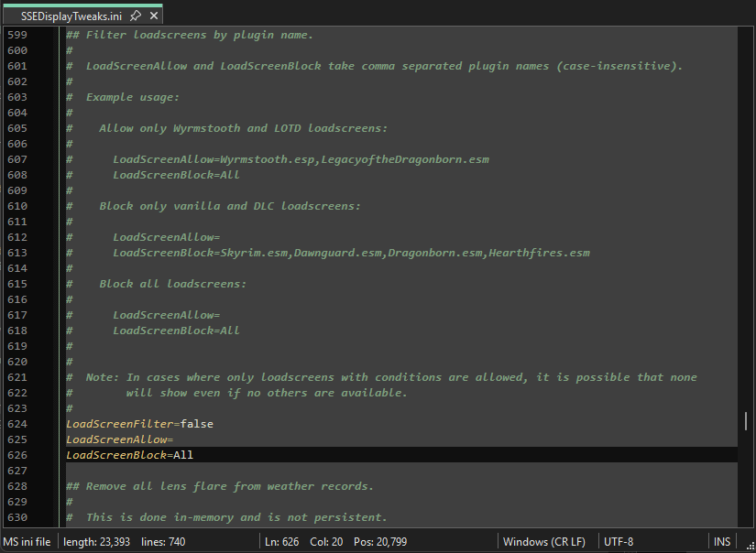Click LoadScreenAllow= example on line 612
The height and width of the screenshot is (553, 756).
pos(167,237)
